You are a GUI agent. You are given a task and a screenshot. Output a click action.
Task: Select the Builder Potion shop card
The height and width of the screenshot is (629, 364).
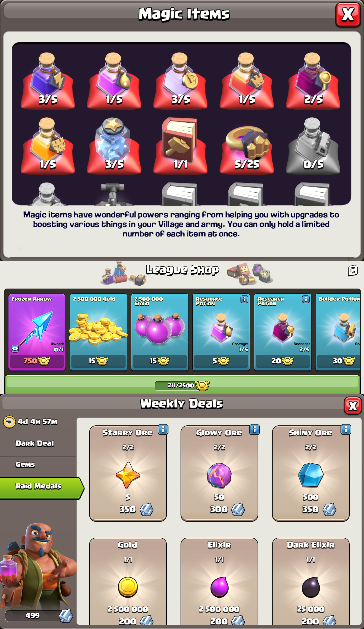point(338,332)
